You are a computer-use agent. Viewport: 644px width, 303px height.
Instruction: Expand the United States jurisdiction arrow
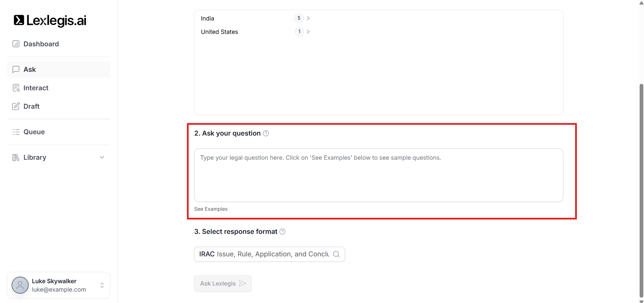(x=308, y=32)
